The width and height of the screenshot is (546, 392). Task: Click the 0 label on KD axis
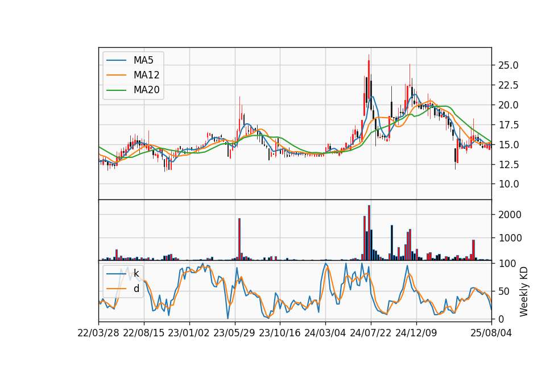point(502,319)
